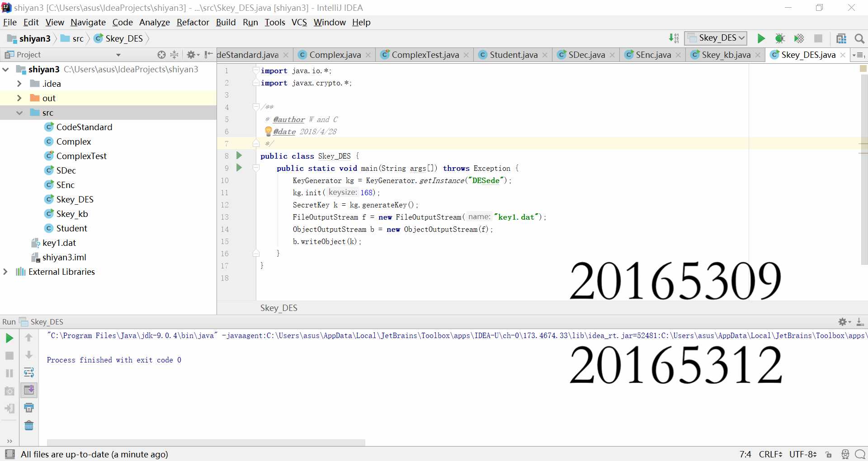The width and height of the screenshot is (868, 461).
Task: Click the stop icon in top toolbar
Action: coord(818,38)
